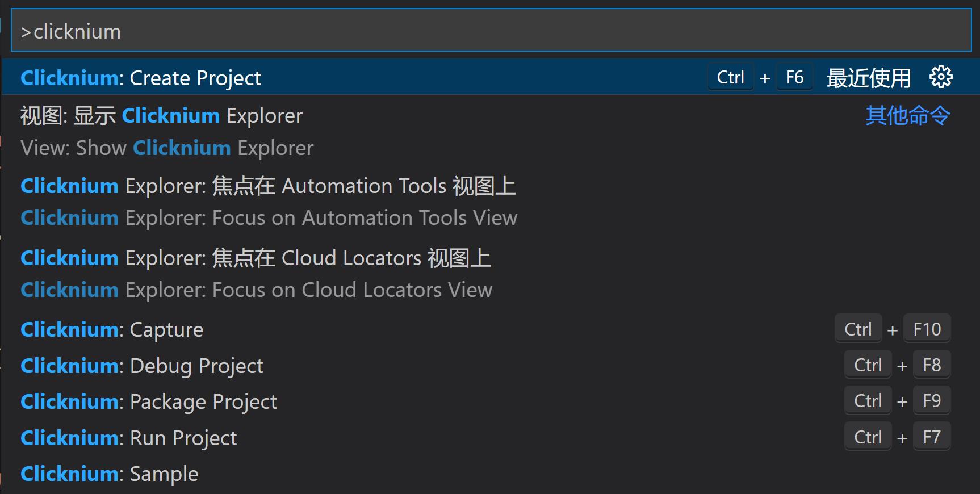Choose Focus on Cloud Locators View command
Image resolution: width=980 pixels, height=494 pixels.
[491, 274]
